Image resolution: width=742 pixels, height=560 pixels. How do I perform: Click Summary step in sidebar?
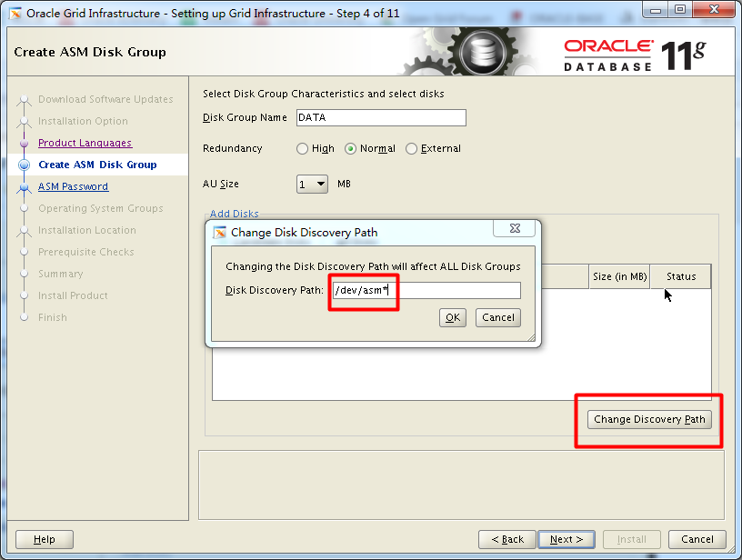pyautogui.click(x=61, y=274)
